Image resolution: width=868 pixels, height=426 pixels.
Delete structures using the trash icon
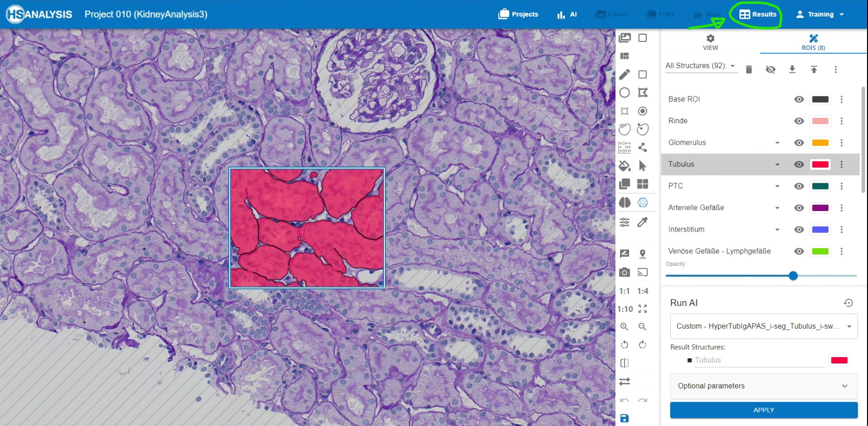point(749,70)
